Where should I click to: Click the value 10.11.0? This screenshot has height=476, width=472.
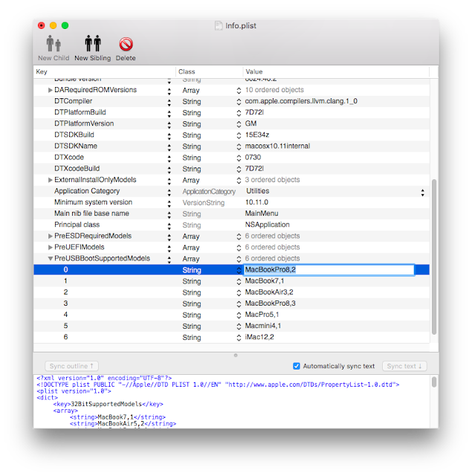256,202
